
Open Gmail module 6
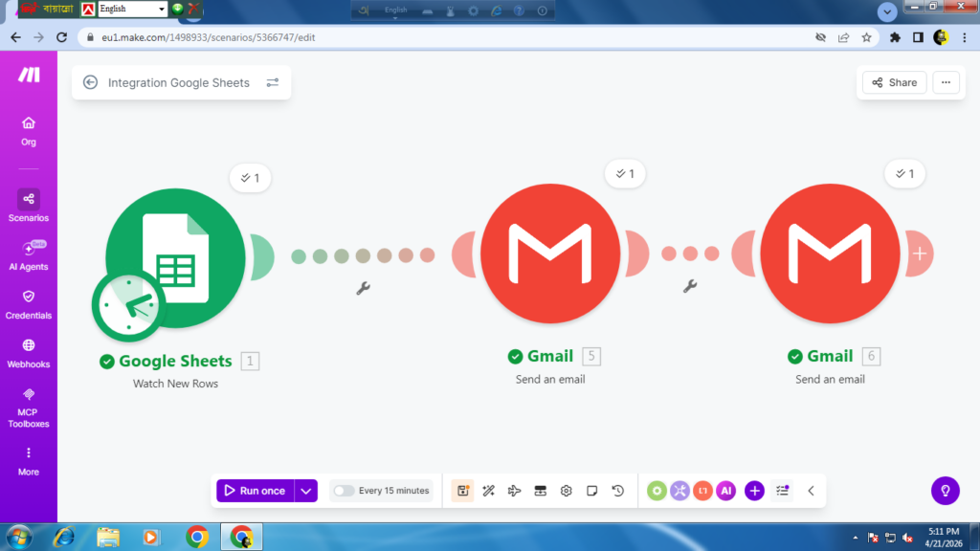click(x=830, y=253)
